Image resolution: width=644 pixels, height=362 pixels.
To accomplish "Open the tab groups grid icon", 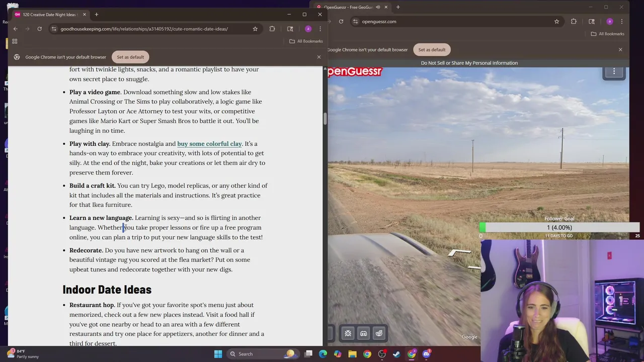I will [x=15, y=41].
